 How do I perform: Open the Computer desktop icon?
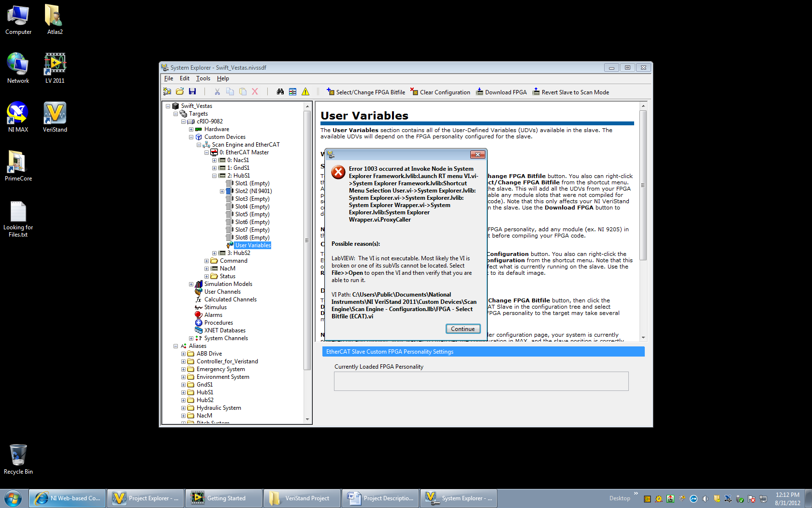(18, 20)
